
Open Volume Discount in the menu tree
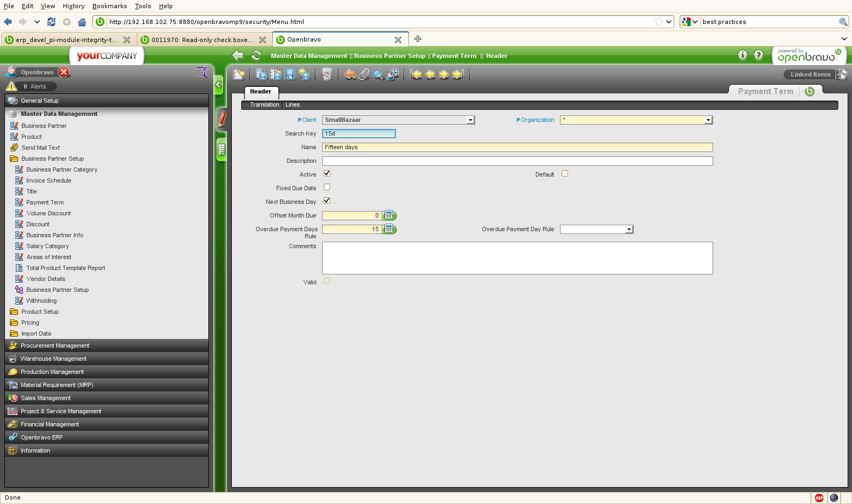tap(48, 213)
